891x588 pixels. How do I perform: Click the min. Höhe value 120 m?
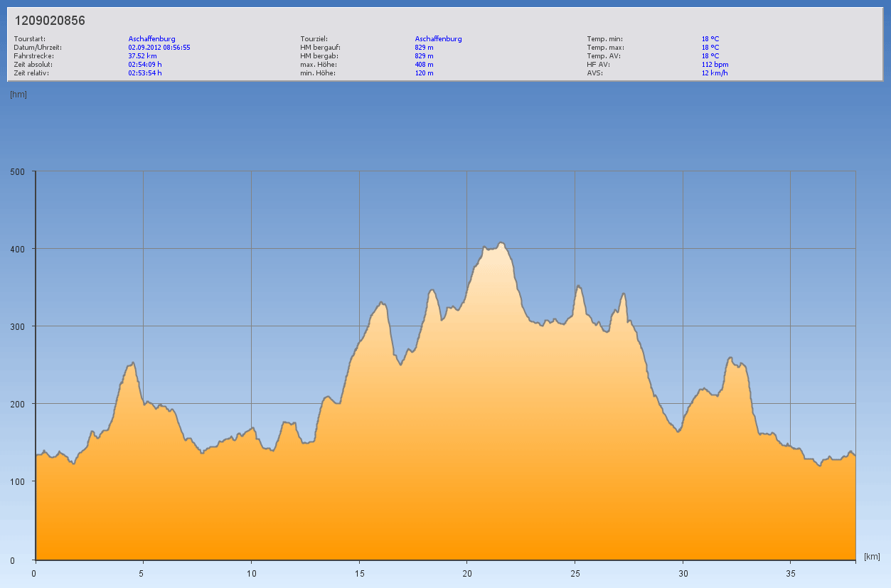(x=424, y=73)
